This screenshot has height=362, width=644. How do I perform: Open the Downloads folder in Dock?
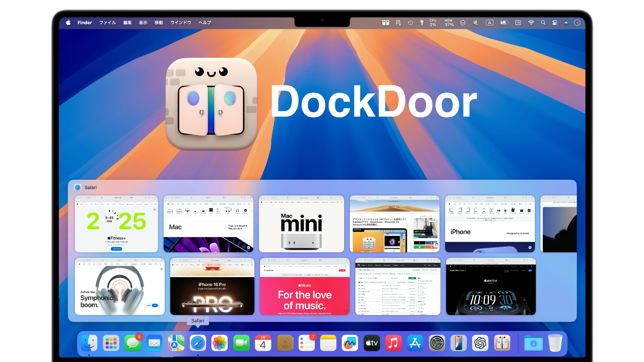click(x=533, y=343)
